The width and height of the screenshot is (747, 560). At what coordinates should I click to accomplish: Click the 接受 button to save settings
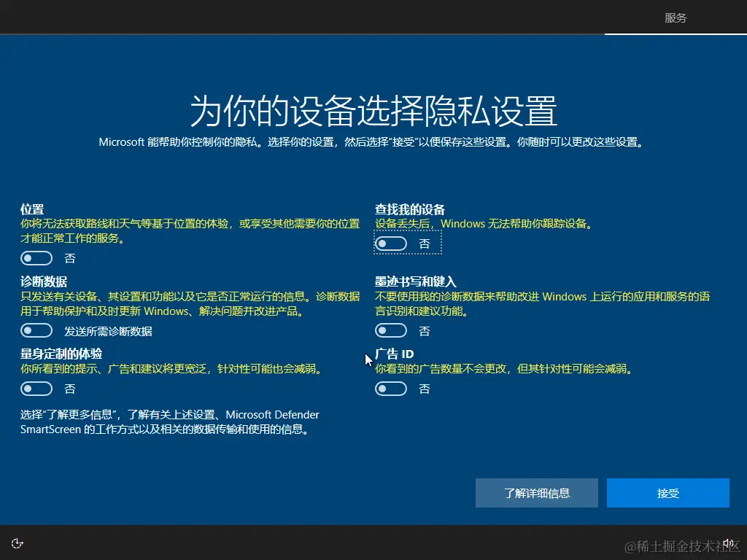pyautogui.click(x=667, y=493)
